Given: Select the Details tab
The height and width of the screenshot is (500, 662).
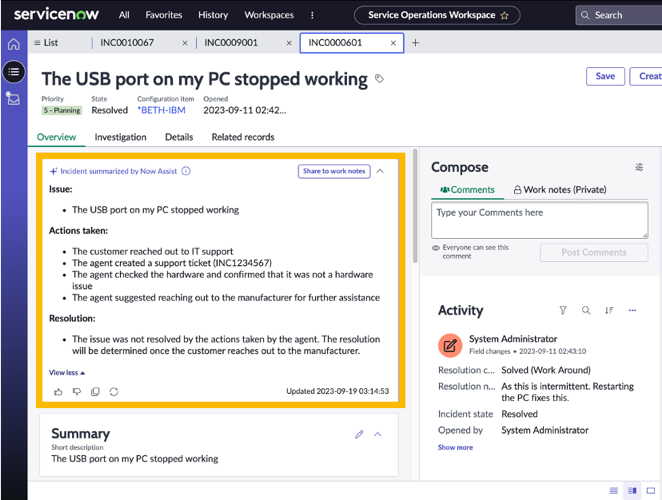Looking at the screenshot, I should pos(179,137).
